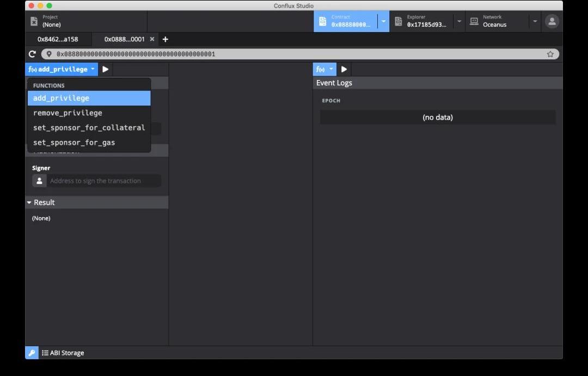This screenshot has width=588, height=376.
Task: Click the Project (None) icon
Action: (x=34, y=21)
